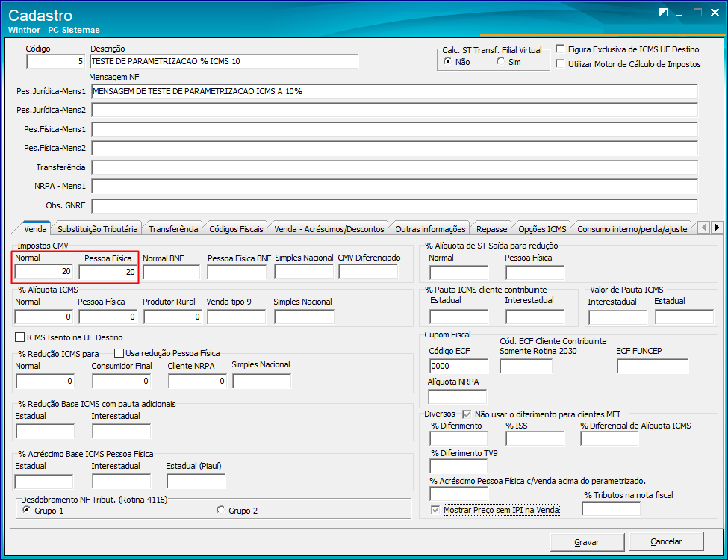728x560 pixels.
Task: Click the Cliente NRPA reduction field
Action: pos(197,381)
